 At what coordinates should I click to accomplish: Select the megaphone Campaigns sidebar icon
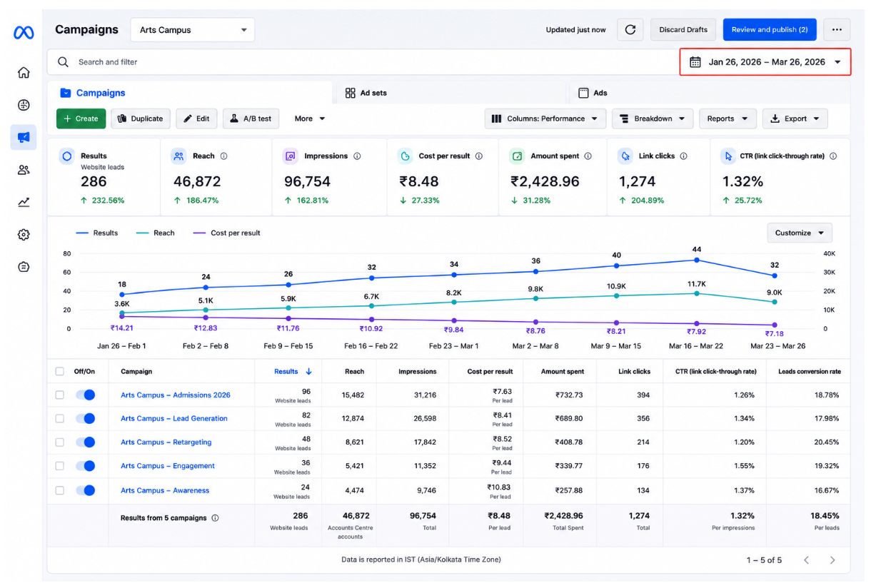[24, 137]
